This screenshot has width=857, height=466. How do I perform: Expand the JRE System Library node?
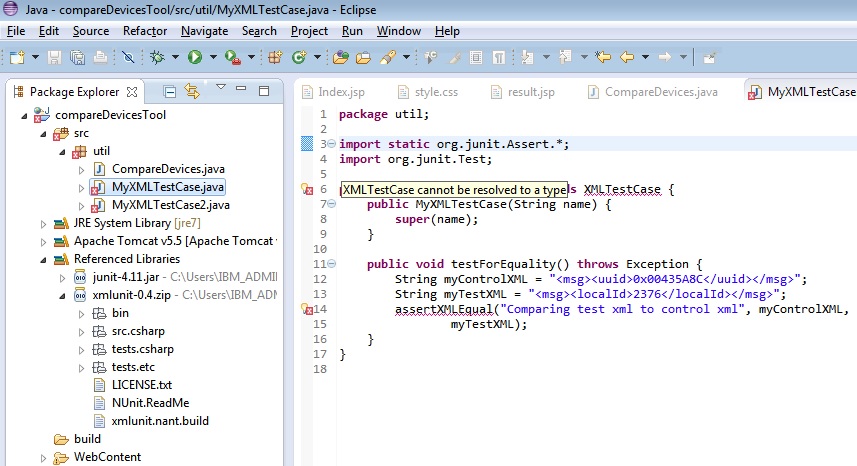(43, 223)
